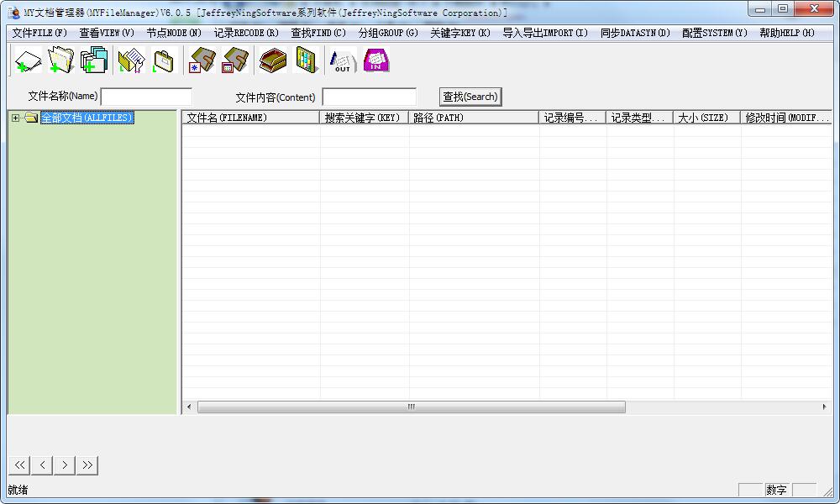Click the 文件名称(Name) input field
The width and height of the screenshot is (840, 504).
(146, 97)
